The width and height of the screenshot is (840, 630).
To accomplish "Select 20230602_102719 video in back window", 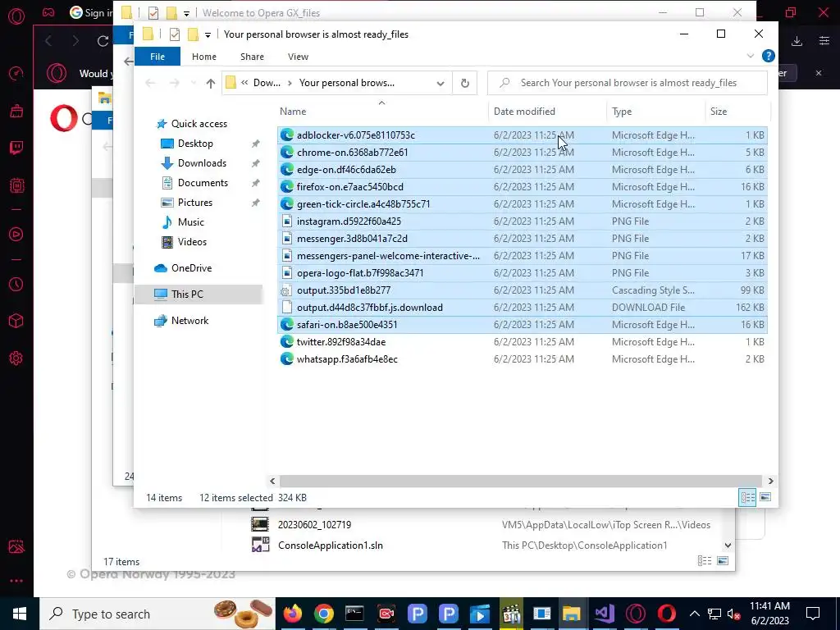I will click(314, 524).
